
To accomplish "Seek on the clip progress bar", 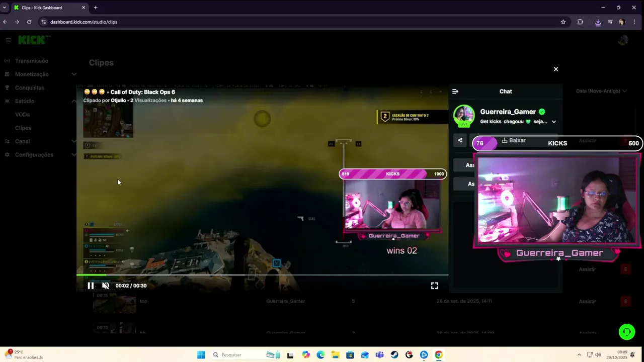I will [262, 275].
